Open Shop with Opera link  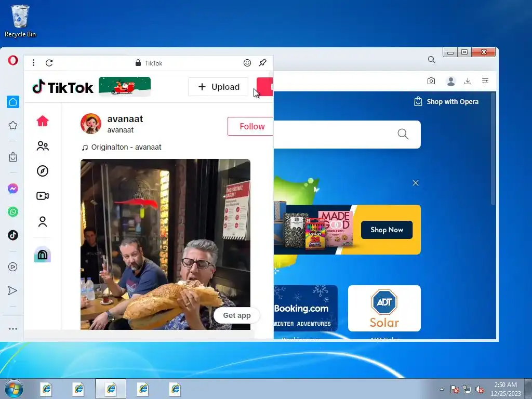coord(446,101)
